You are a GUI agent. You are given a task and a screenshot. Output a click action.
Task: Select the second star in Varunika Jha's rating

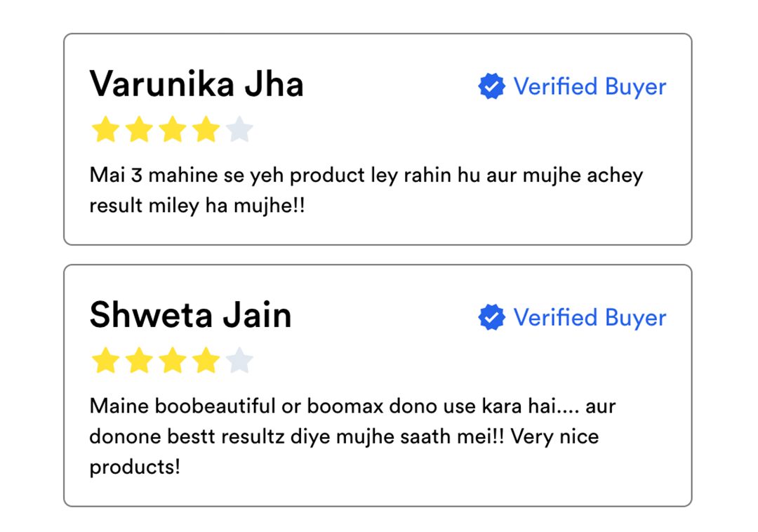point(138,131)
